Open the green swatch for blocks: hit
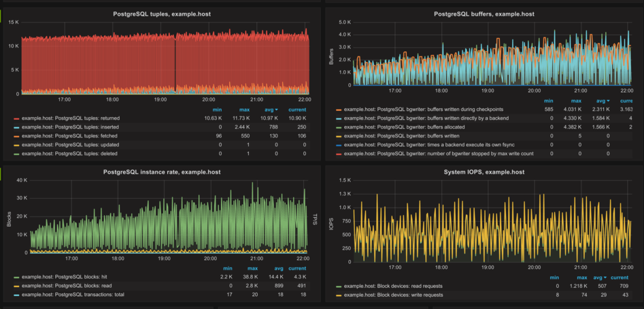The height and width of the screenshot is (309, 644). (x=16, y=278)
